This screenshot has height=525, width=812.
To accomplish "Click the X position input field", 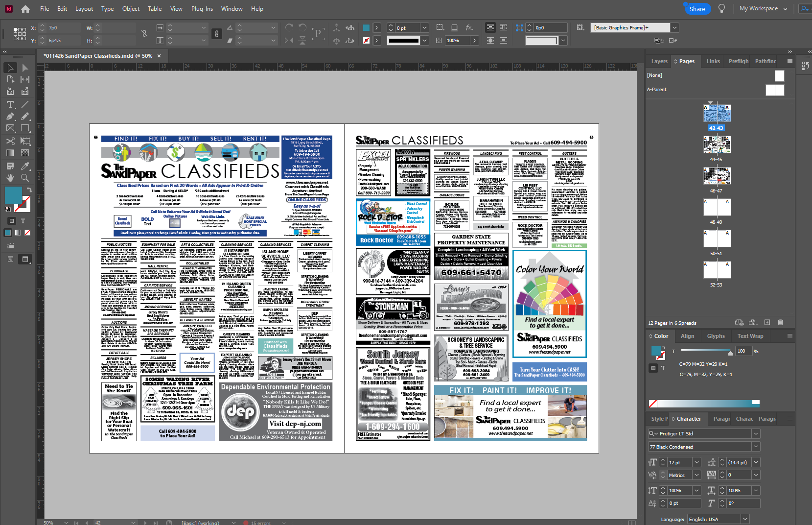I will click(x=64, y=28).
